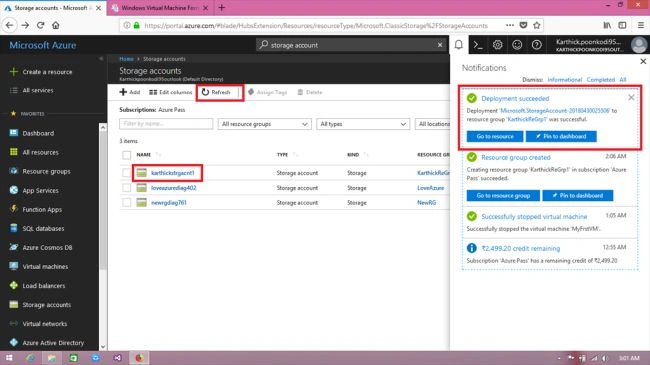Open Virtual networks icon in sidebar

click(14, 324)
